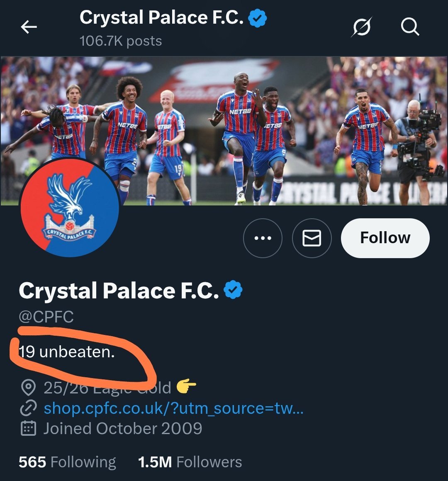View the 1.5M Followers list

(190, 462)
